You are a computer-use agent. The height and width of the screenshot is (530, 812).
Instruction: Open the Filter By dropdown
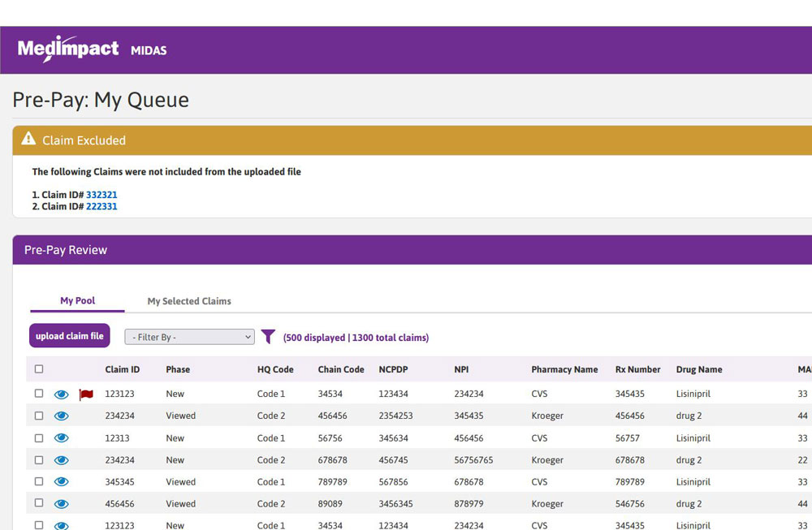tap(189, 337)
